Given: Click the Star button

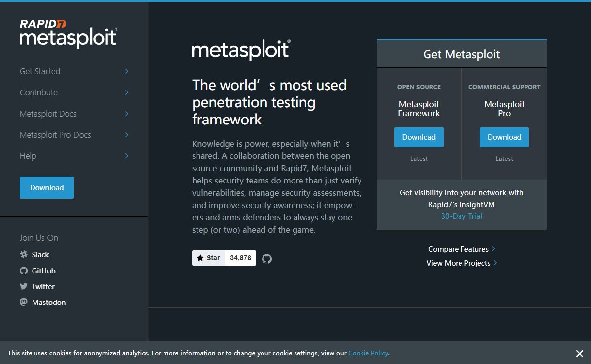Looking at the screenshot, I should click(208, 258).
